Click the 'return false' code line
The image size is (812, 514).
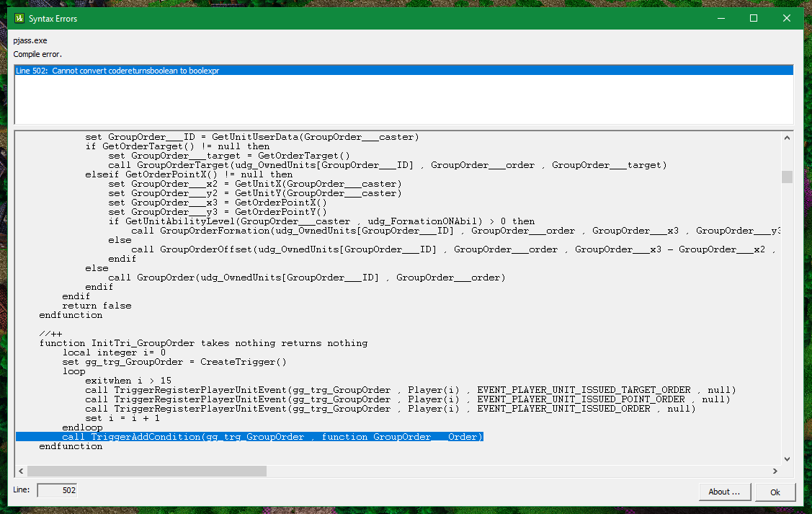[97, 306]
